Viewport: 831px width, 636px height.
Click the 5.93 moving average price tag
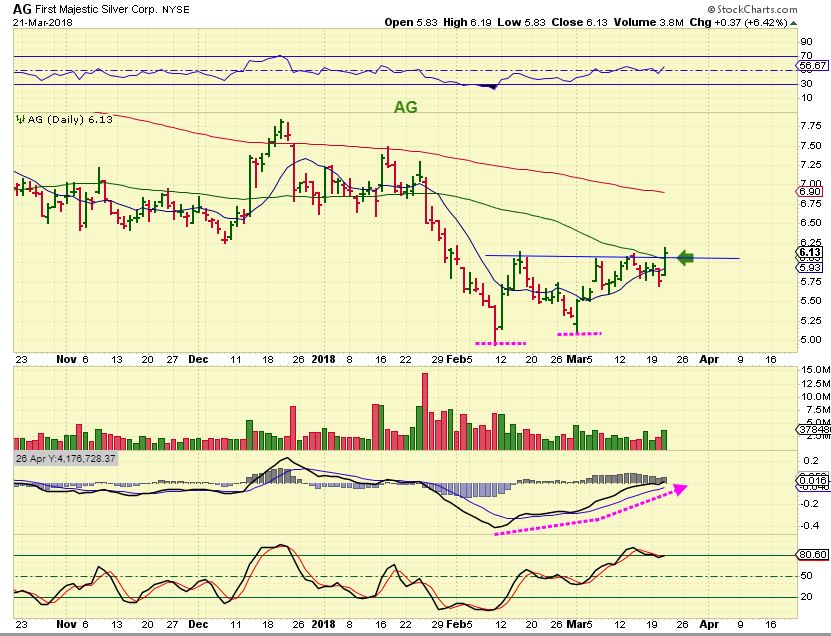(810, 268)
